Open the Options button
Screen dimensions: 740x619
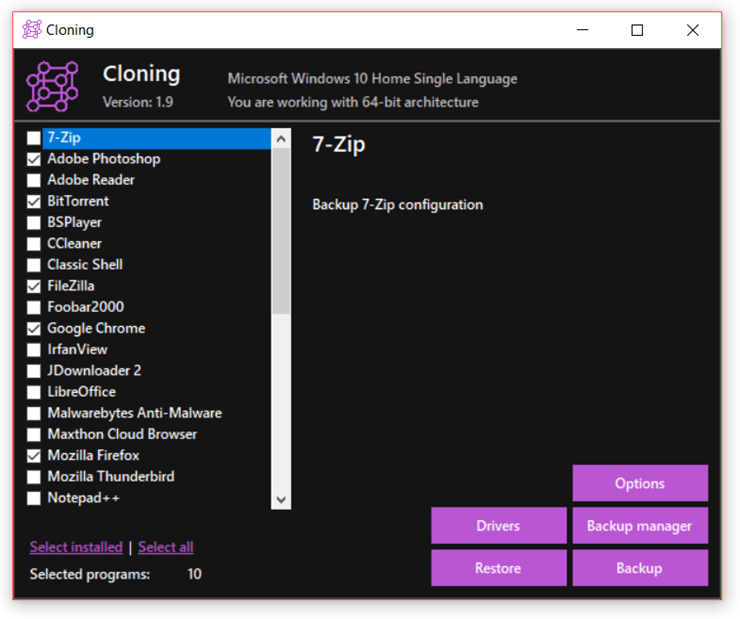tap(640, 483)
